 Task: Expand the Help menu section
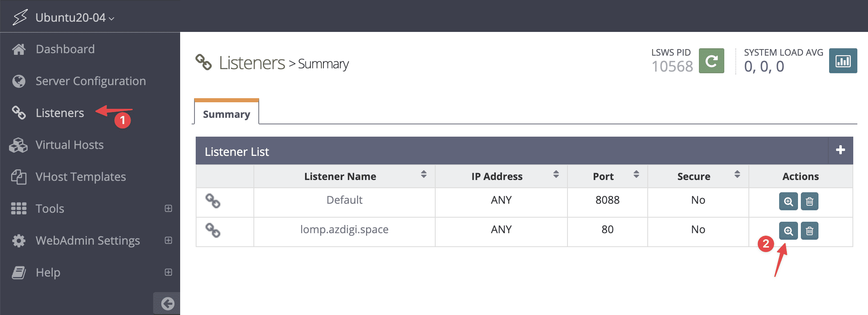pos(168,272)
